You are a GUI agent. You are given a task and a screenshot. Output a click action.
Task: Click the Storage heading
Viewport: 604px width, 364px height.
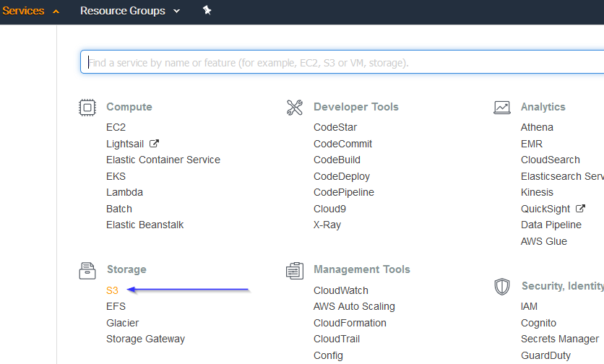click(x=126, y=269)
